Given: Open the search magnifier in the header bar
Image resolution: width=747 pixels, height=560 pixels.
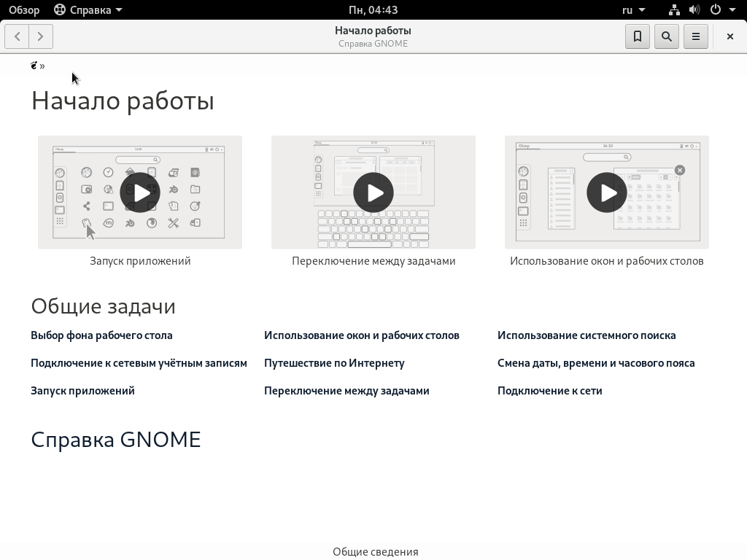Looking at the screenshot, I should [667, 36].
